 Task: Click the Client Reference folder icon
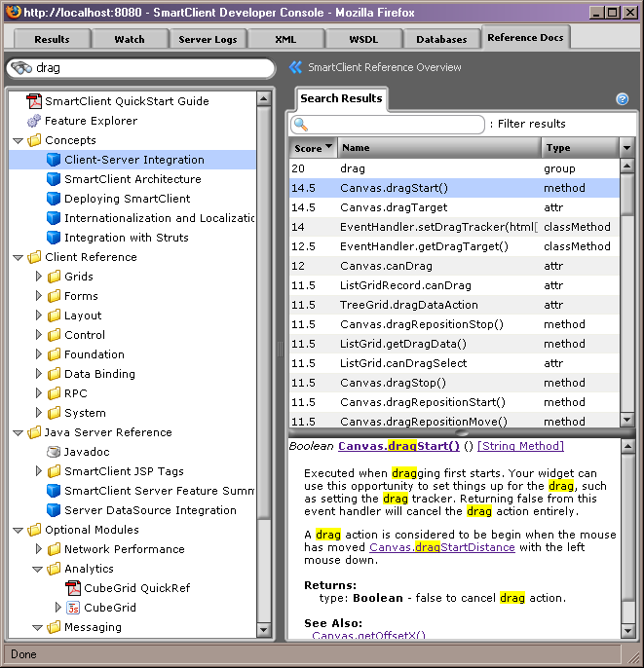point(34,257)
